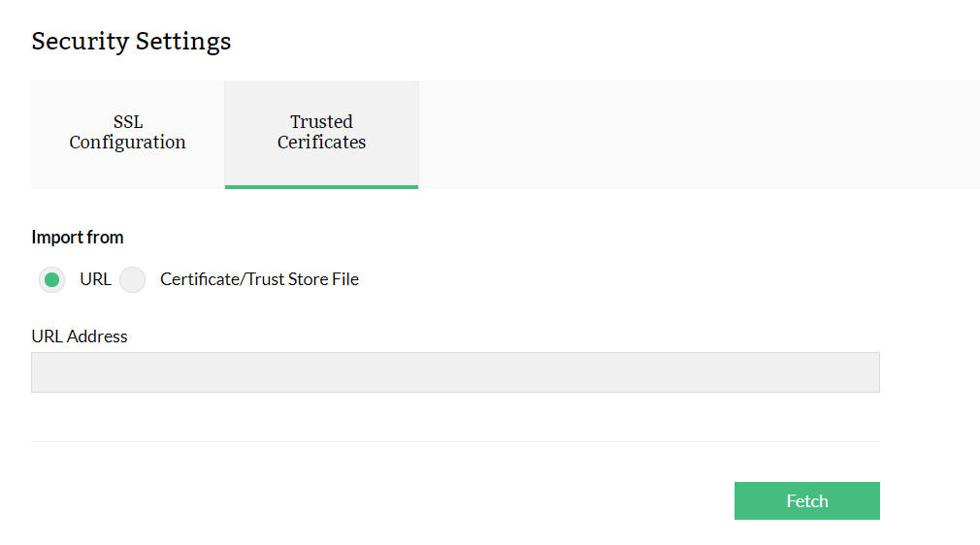Click the "URL" radio option label text
The image size is (980, 545).
click(95, 279)
